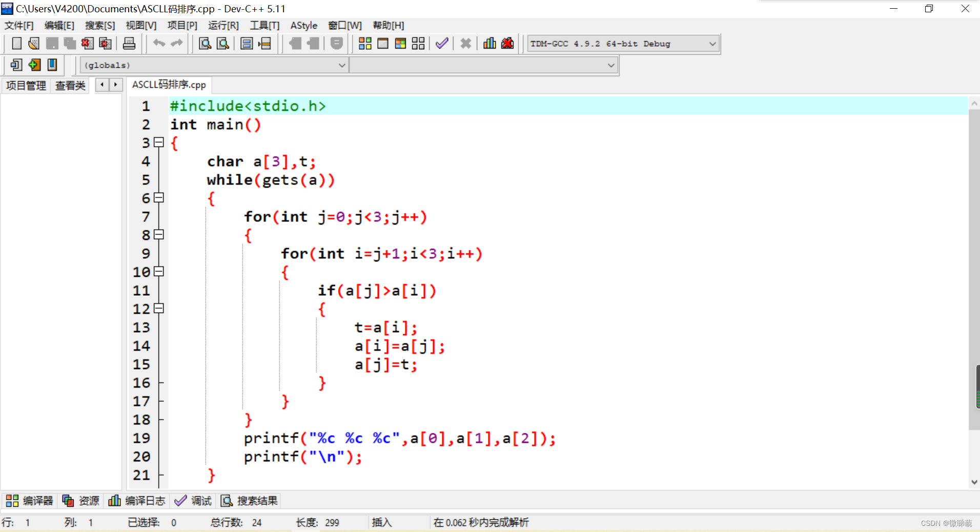
Task: Select the ASCLL码排序.cpp editor tab
Action: click(169, 85)
